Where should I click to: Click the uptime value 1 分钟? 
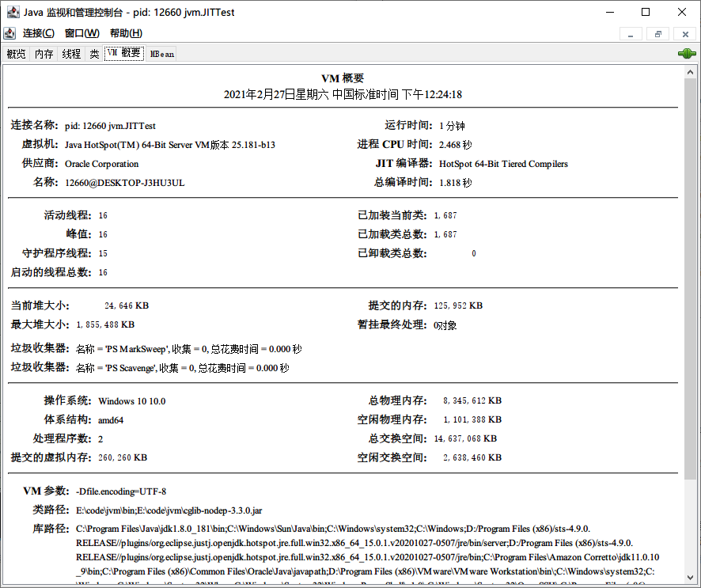click(452, 126)
